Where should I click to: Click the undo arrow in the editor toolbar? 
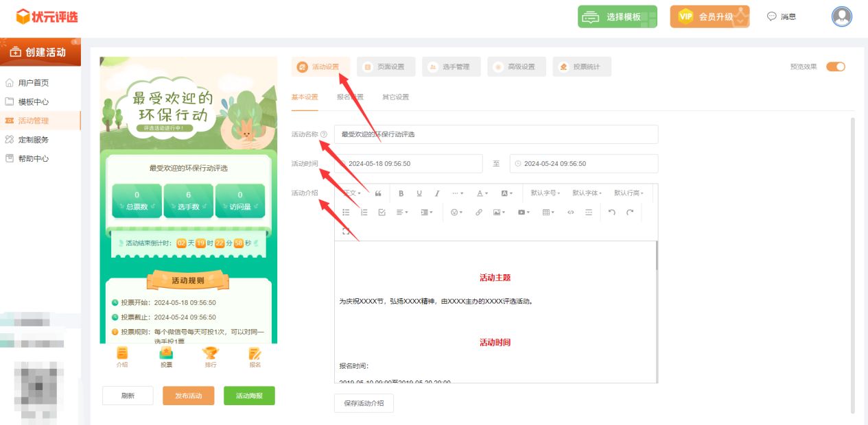[611, 212]
